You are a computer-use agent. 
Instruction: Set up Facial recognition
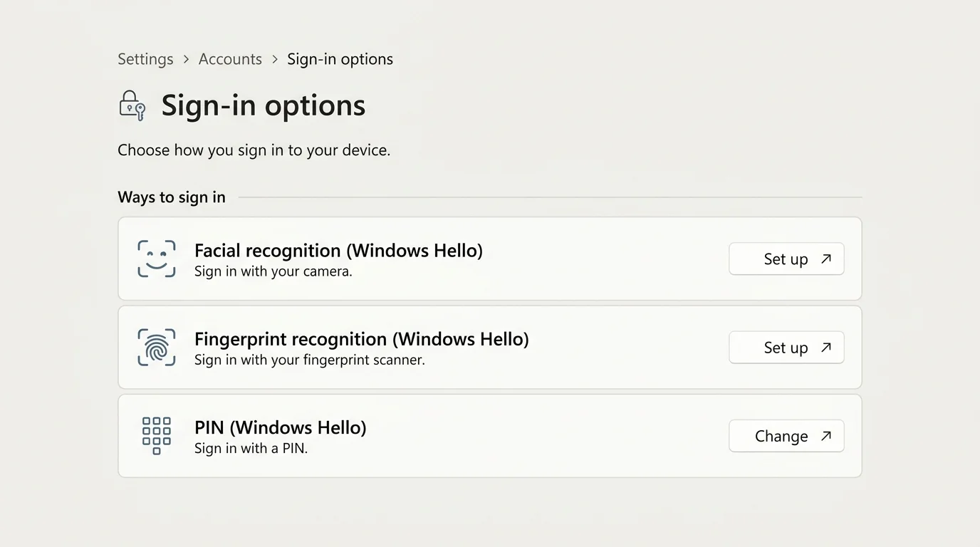coord(786,259)
